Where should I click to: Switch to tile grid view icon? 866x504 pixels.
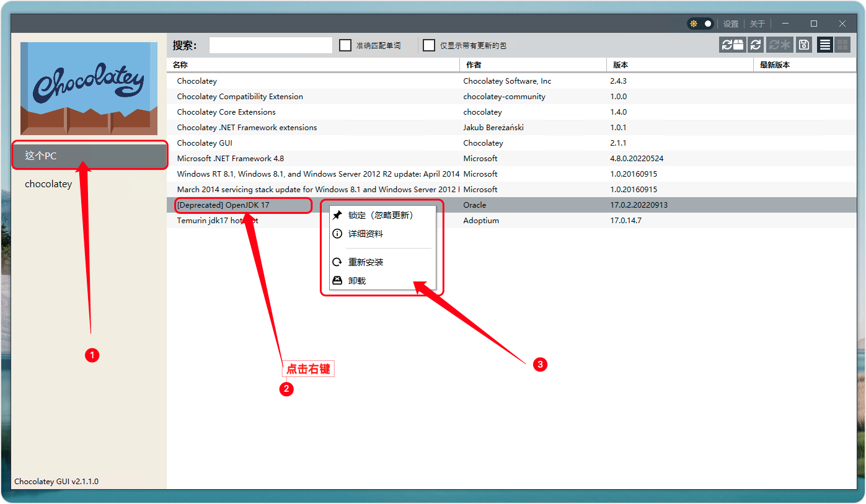(x=842, y=45)
